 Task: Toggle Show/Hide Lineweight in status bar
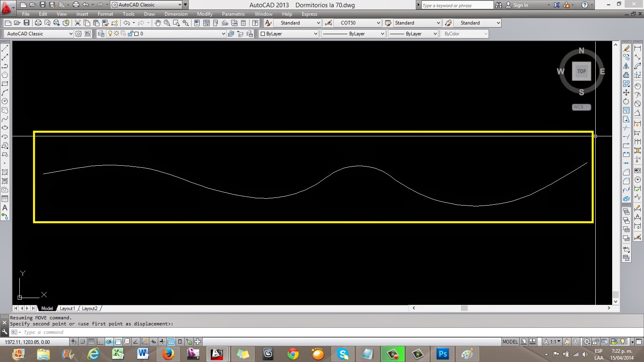coord(162,341)
